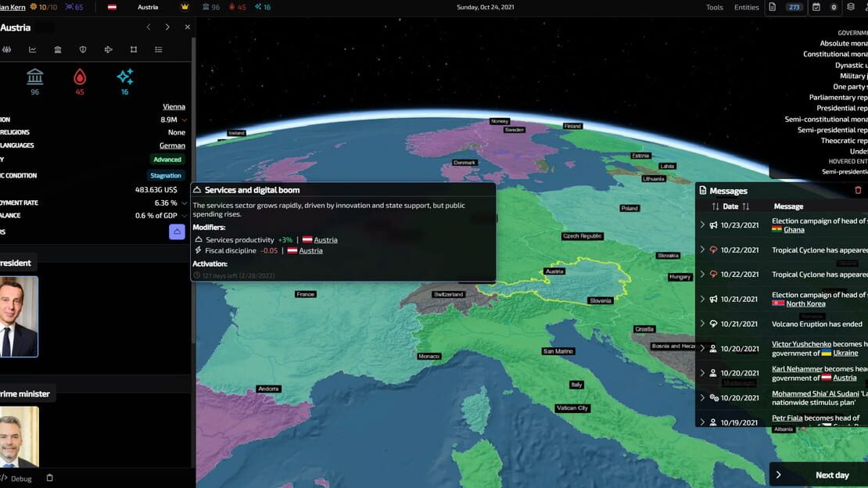Viewport: 868px width, 488px height.
Task: Open the documents icon next to 273
Action: (773, 7)
